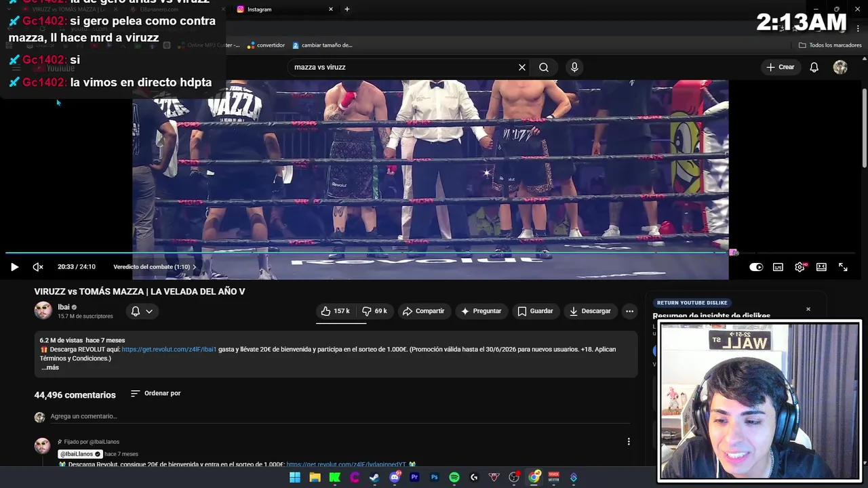Image resolution: width=868 pixels, height=488 pixels.
Task: Open the pinned comment's Revolut link
Action: pos(346,464)
